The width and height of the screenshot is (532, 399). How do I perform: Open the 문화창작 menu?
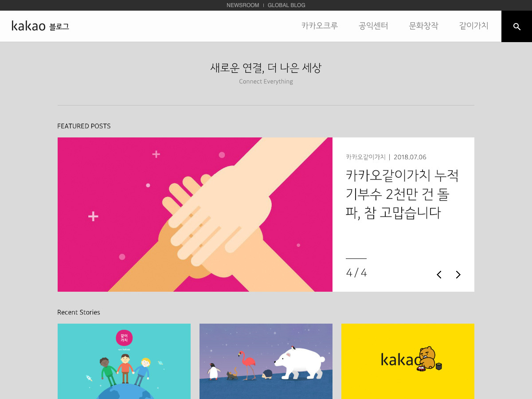point(423,26)
